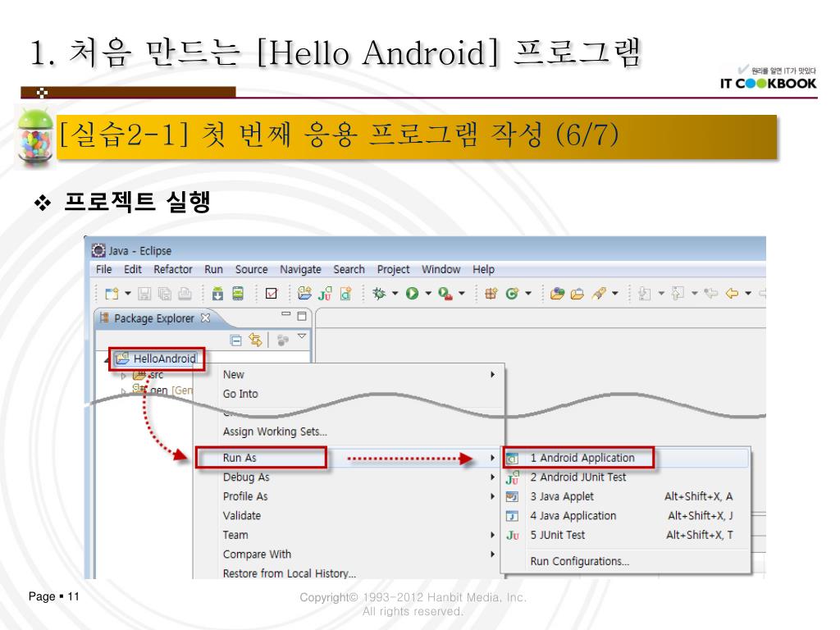Screen dimensions: 840x630
Task: Open the Run menu in menu bar
Action: click(x=213, y=269)
